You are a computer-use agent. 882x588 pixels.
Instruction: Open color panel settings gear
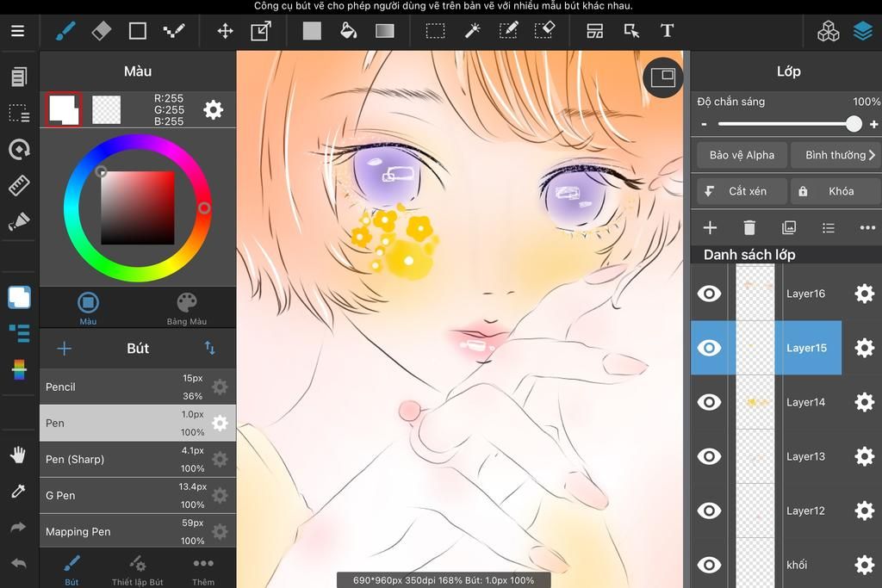point(214,109)
